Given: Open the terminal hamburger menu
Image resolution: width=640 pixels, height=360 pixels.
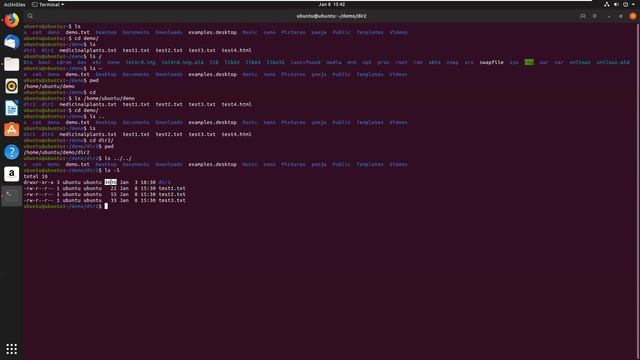Looking at the screenshot, I should [x=595, y=16].
